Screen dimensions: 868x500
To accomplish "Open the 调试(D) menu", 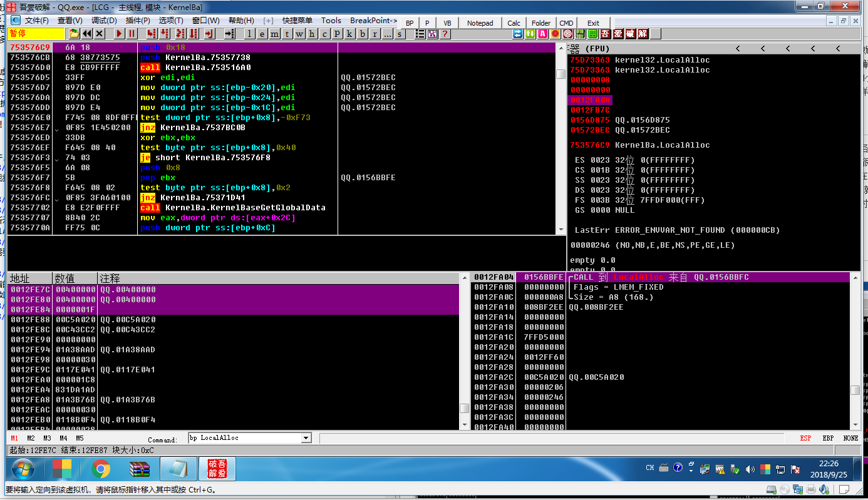I will pos(104,21).
